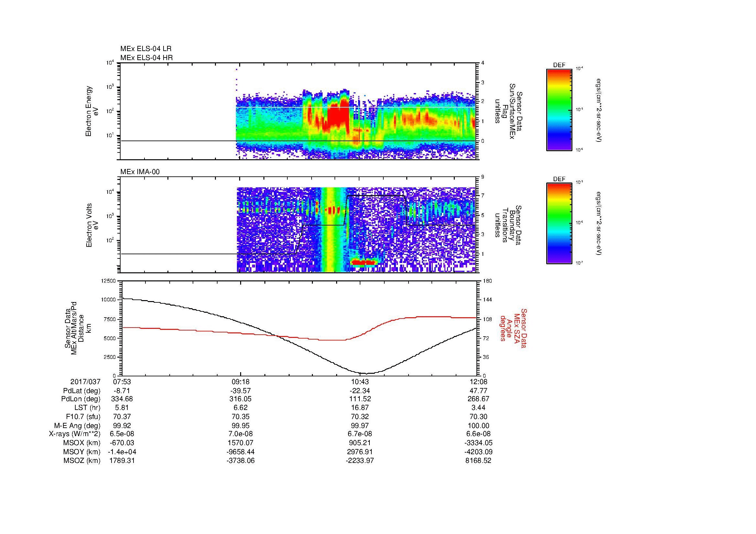Click the LST value 16.87
Image resolution: width=756 pixels, height=534 pixels.
click(x=359, y=408)
